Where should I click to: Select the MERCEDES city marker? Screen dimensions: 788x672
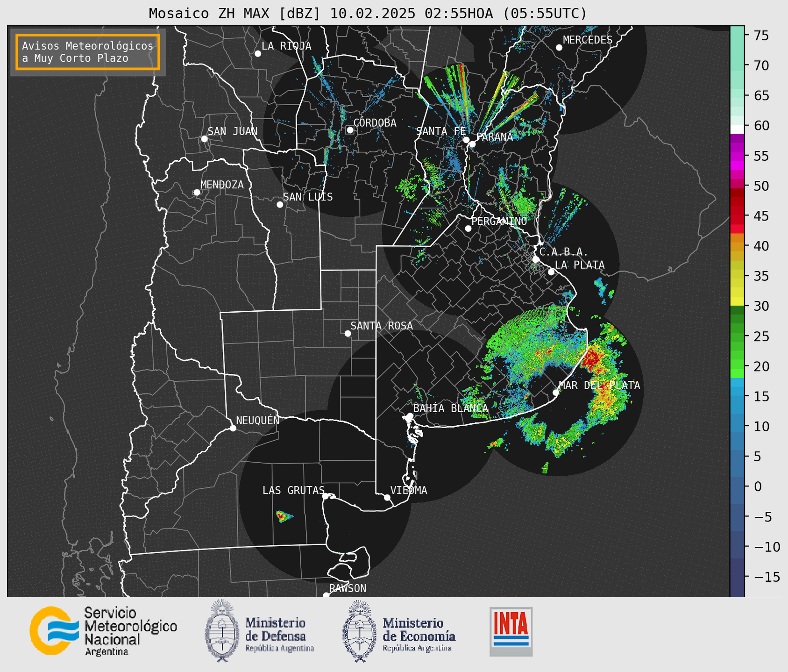point(559,47)
